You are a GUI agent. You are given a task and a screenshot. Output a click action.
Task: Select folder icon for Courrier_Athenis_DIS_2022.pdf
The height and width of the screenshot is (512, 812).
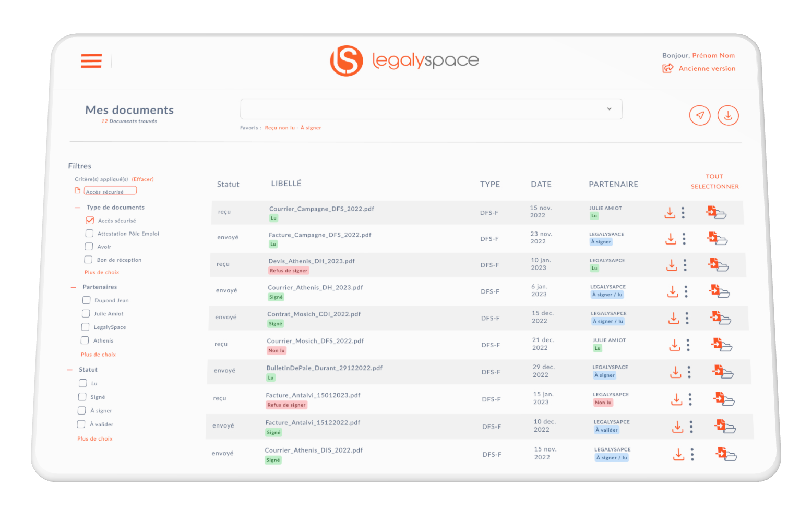click(x=726, y=454)
